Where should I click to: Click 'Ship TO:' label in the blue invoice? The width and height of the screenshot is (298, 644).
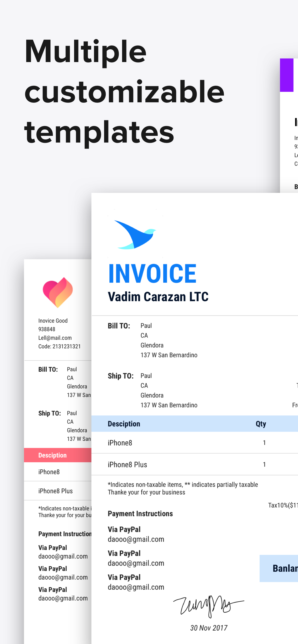pyautogui.click(x=121, y=376)
